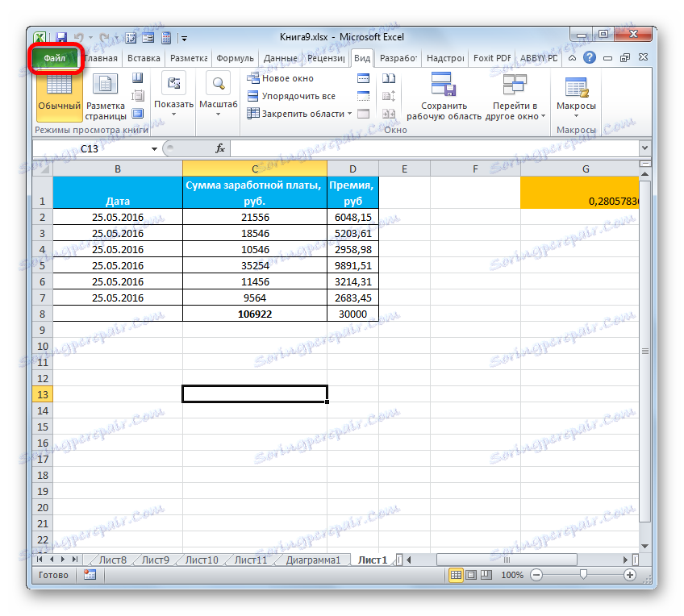Click the Redo arrow in the quick access toolbar
The height and width of the screenshot is (616, 684).
coord(105,38)
